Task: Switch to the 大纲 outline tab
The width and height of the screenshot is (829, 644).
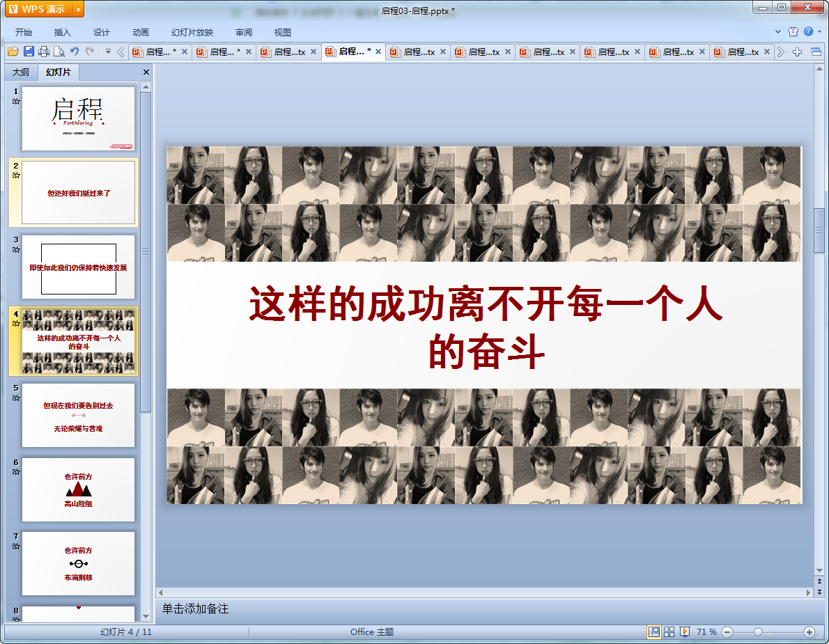Action: 21,72
